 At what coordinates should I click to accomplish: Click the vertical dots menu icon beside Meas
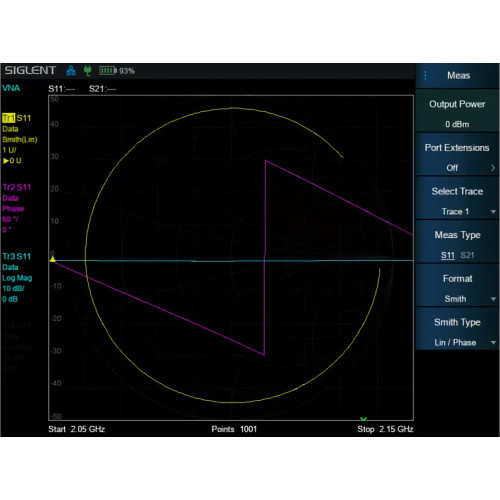(x=425, y=75)
